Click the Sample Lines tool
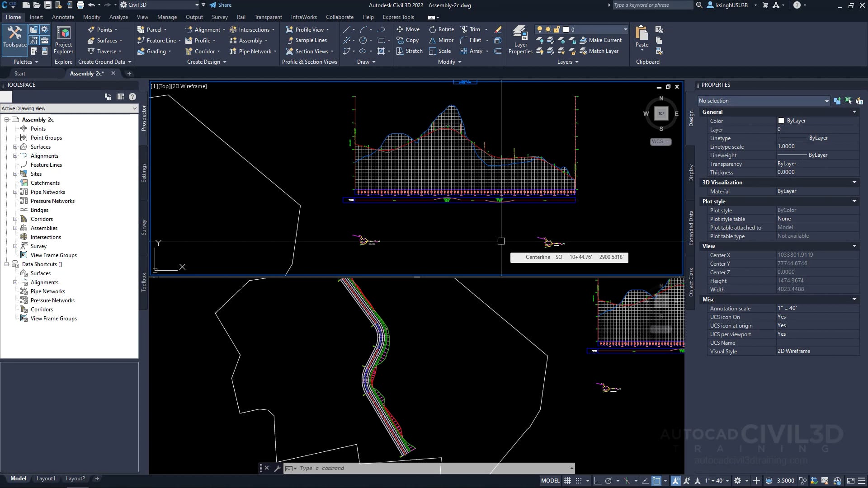Screen dimensions: 868x488 click(x=307, y=40)
